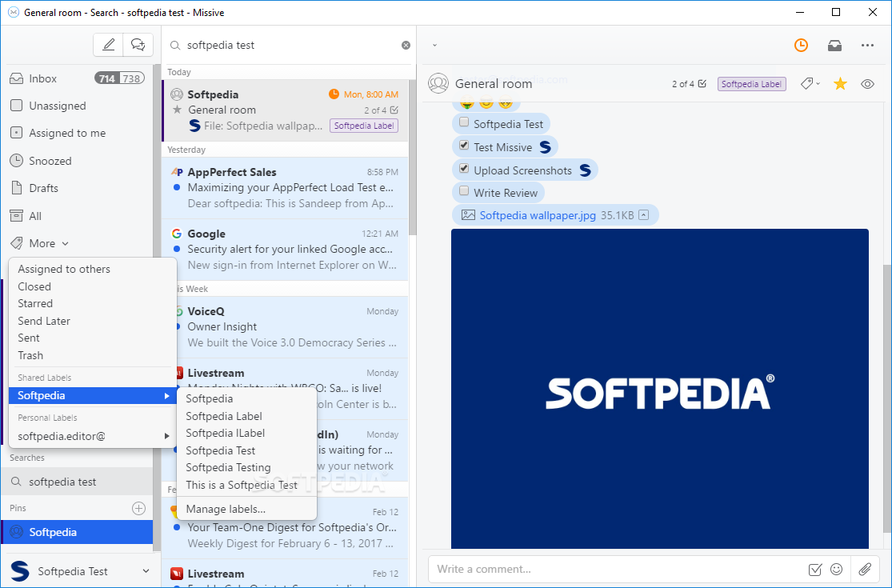Open Softpedia Test account switcher dropdown

(80, 571)
